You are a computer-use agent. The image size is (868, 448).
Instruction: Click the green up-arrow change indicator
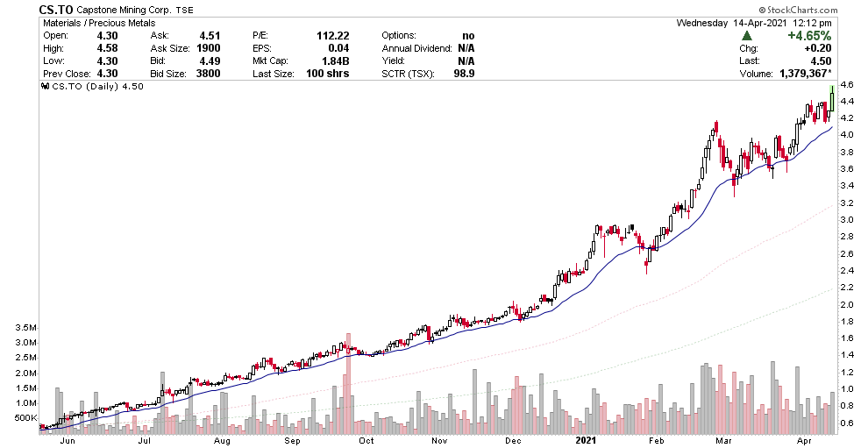[746, 35]
